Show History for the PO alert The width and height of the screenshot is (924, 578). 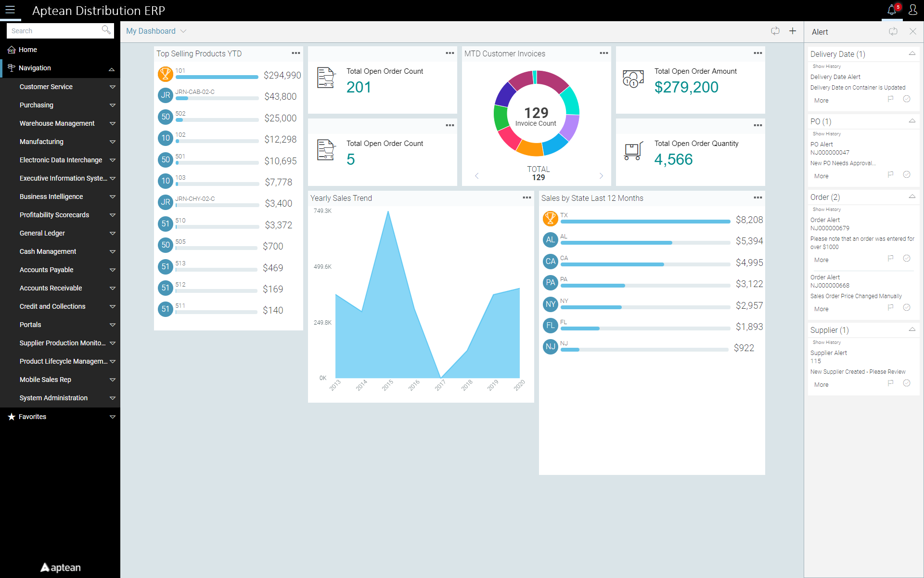[x=826, y=133]
